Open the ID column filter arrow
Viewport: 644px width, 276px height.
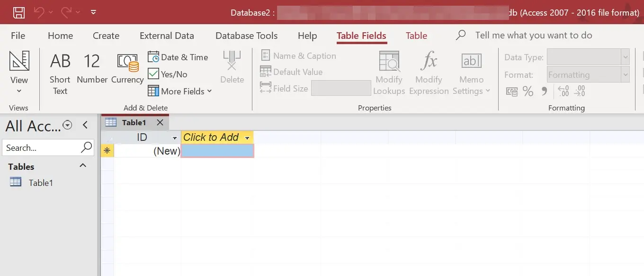click(x=174, y=137)
